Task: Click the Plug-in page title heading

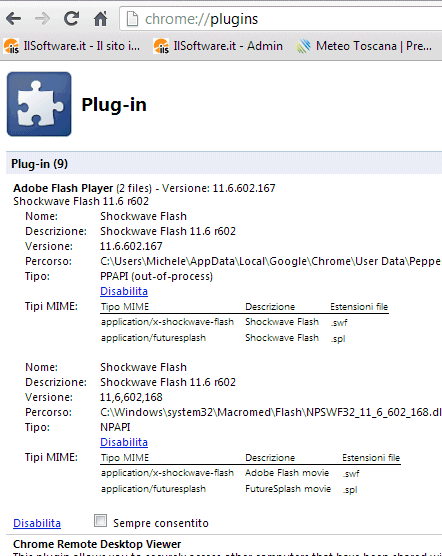Action: click(114, 105)
